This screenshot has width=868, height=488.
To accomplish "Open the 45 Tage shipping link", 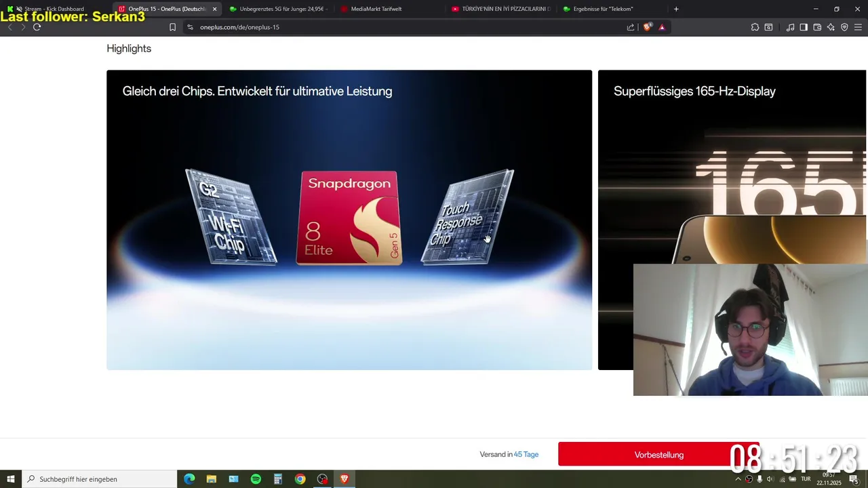I will click(x=526, y=455).
